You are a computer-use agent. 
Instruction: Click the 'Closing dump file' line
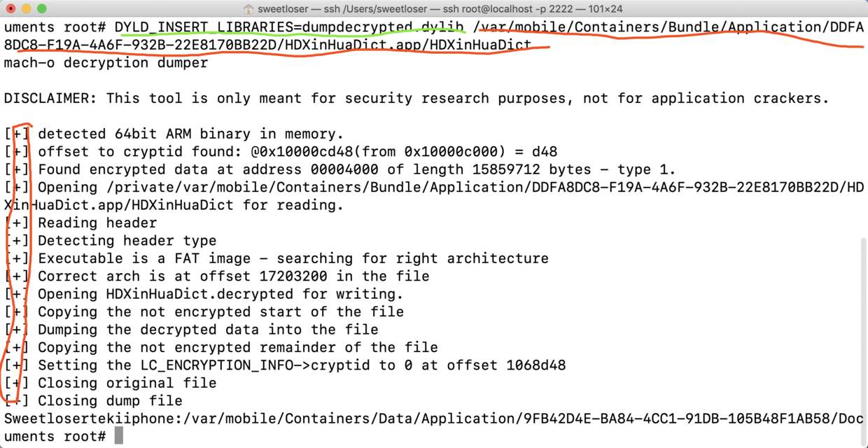(x=110, y=401)
